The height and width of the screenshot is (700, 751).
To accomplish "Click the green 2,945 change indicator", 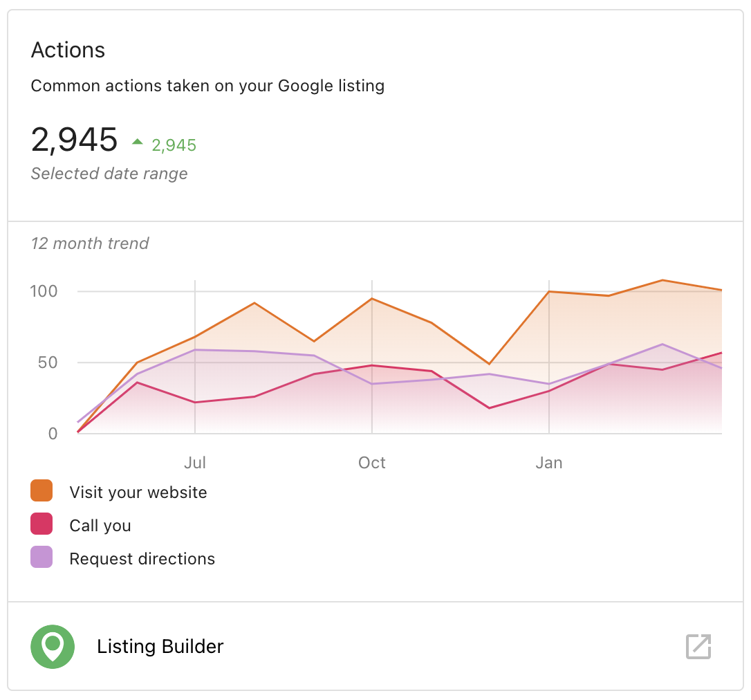I will tap(174, 145).
